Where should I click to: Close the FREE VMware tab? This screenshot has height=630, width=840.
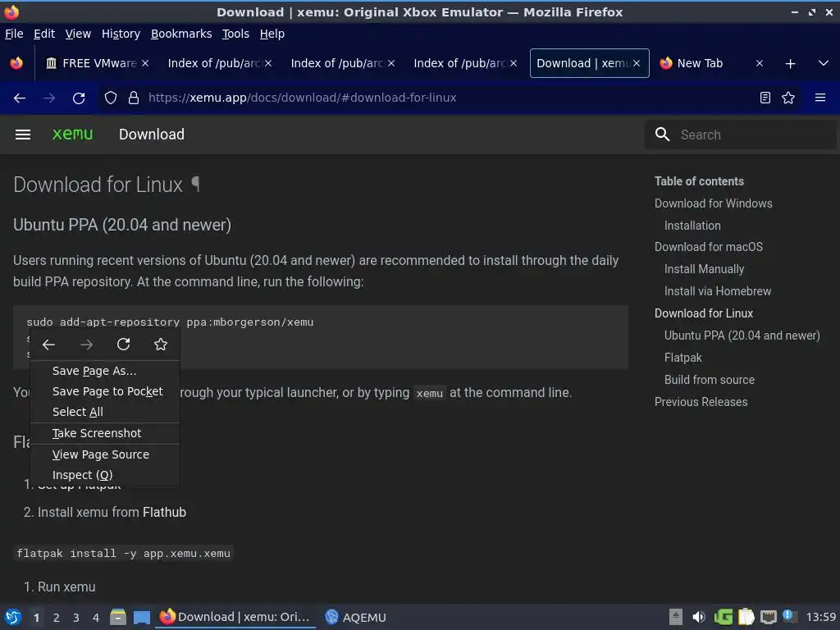tap(145, 63)
